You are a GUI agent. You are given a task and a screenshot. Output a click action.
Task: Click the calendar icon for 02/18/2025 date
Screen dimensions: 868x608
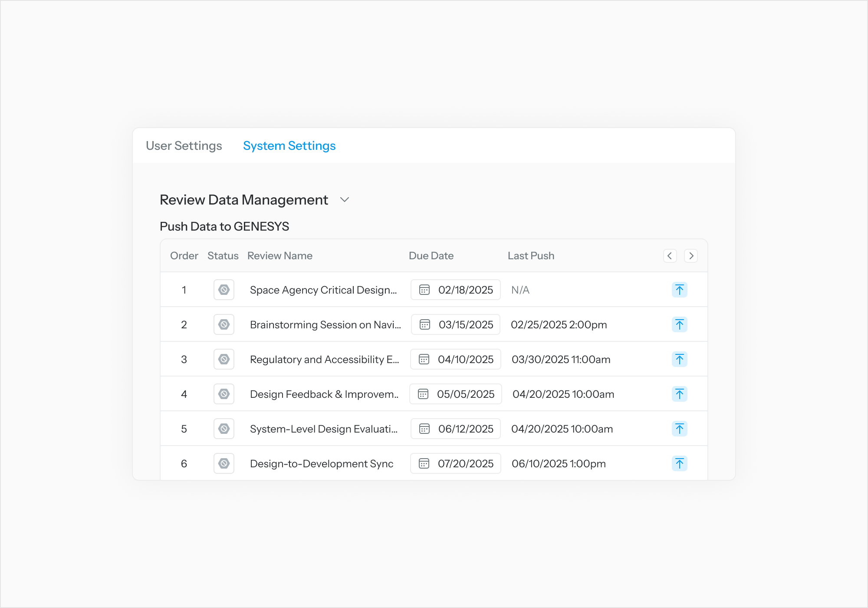pos(424,290)
